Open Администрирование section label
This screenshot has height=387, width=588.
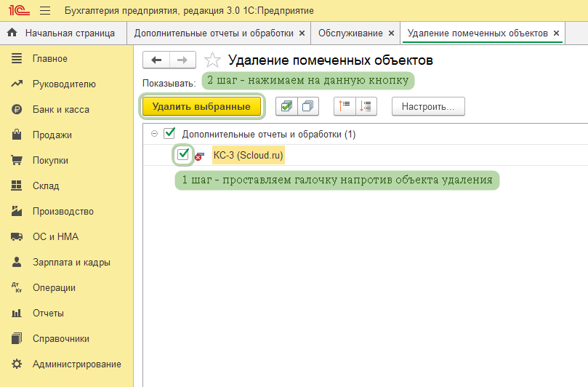coord(77,364)
